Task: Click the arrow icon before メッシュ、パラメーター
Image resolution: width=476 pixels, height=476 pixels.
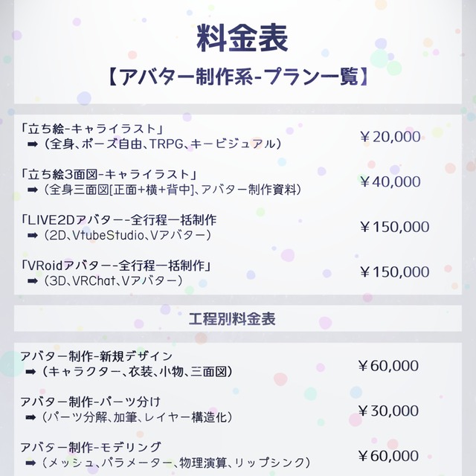Action: (30, 463)
